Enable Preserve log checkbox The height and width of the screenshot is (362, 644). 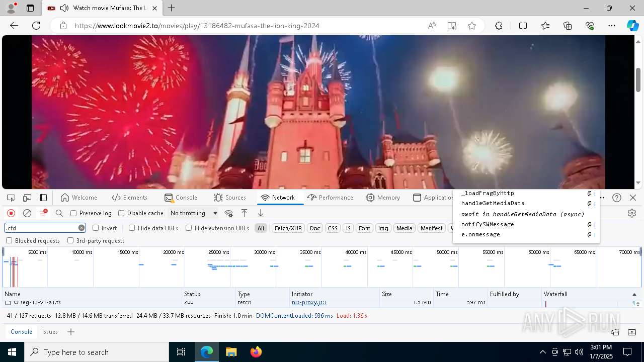click(73, 213)
